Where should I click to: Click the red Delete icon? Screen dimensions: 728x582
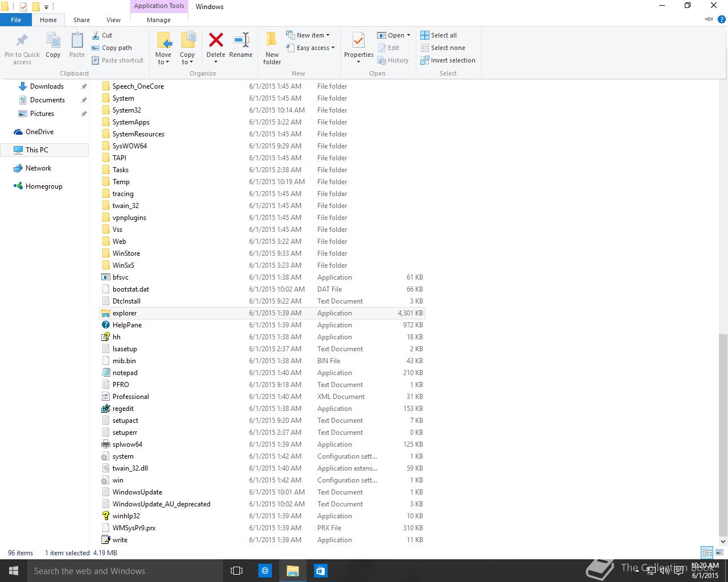pyautogui.click(x=216, y=40)
